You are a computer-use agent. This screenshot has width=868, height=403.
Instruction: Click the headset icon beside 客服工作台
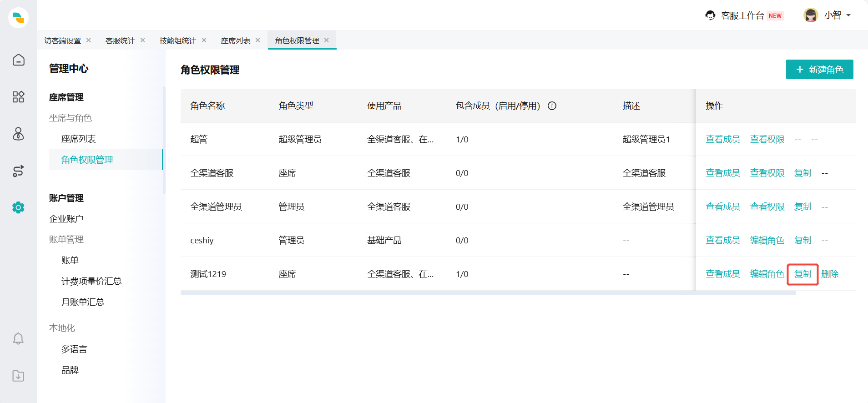point(710,15)
